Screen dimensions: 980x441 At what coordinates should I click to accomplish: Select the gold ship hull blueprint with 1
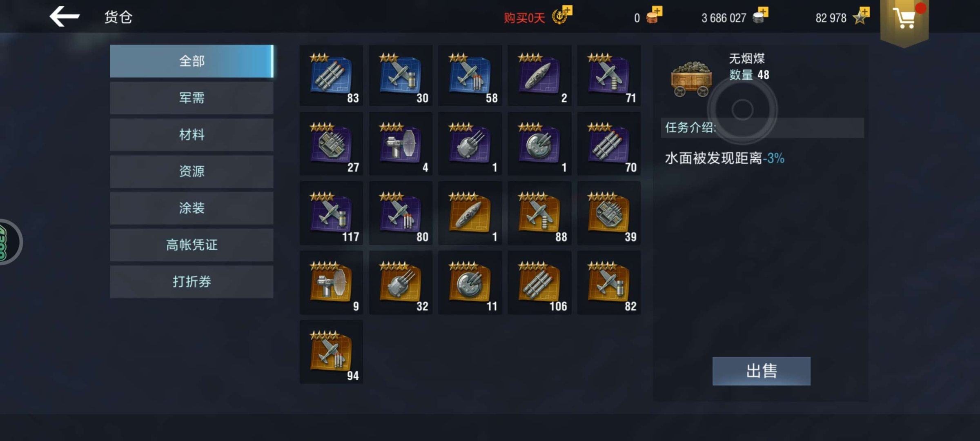[x=470, y=214]
